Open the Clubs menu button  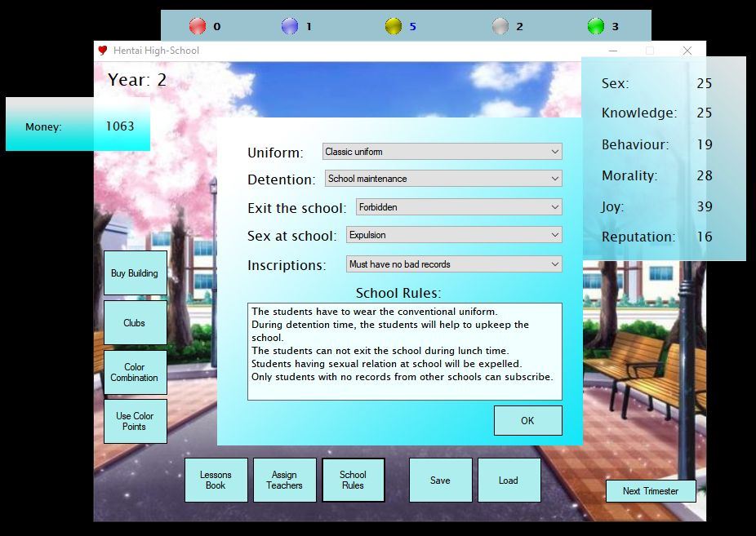point(135,323)
